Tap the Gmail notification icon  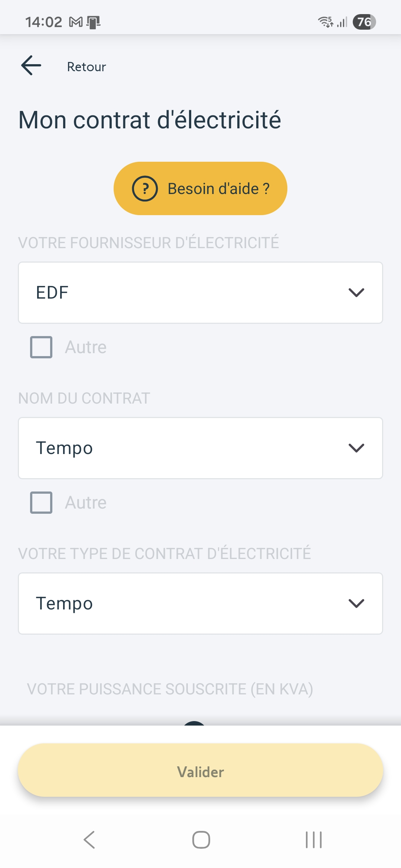[76, 22]
